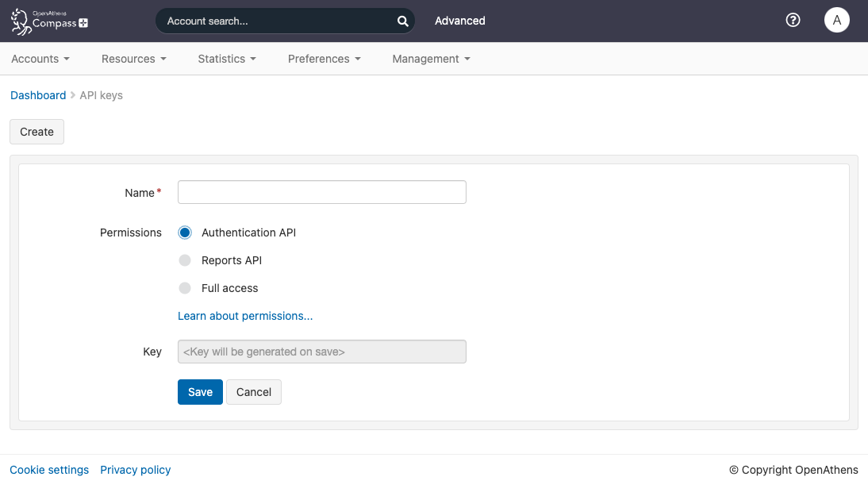868x492 pixels.
Task: Click the OpenAthens Compass logo
Action: pyautogui.click(x=48, y=21)
